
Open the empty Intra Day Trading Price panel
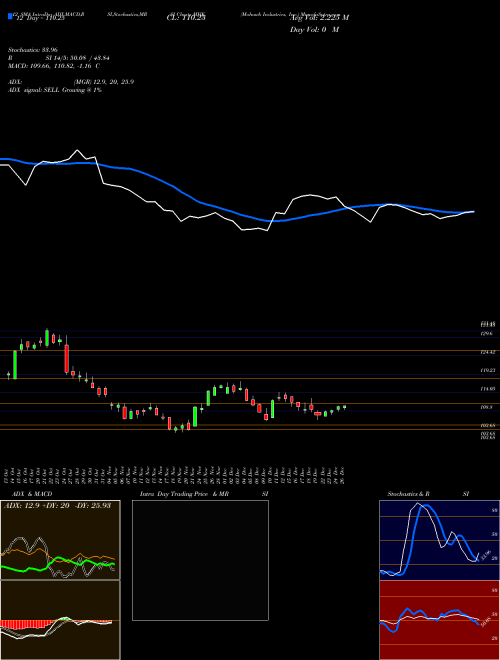click(200, 560)
